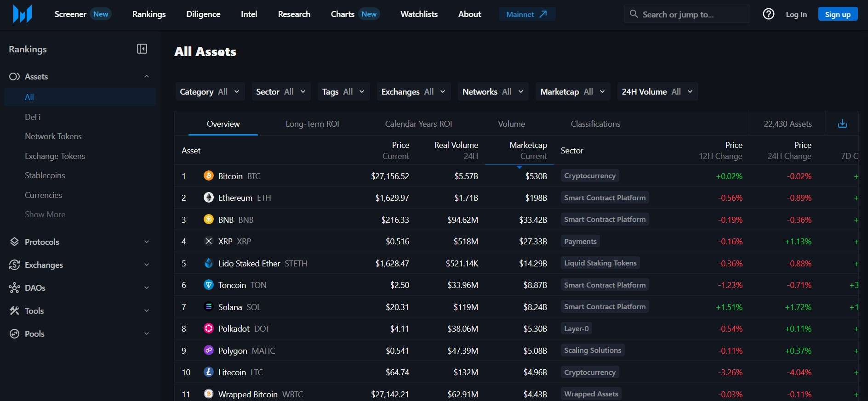Screen dimensions: 868x401
Task: Open the Exchanges filter dropdown
Action: [414, 91]
